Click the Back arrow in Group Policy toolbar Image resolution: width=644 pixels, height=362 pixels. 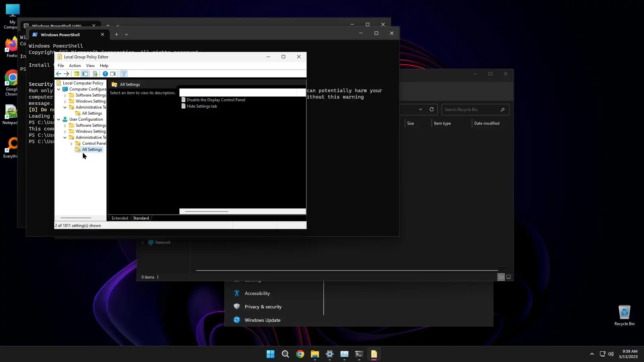coord(59,74)
